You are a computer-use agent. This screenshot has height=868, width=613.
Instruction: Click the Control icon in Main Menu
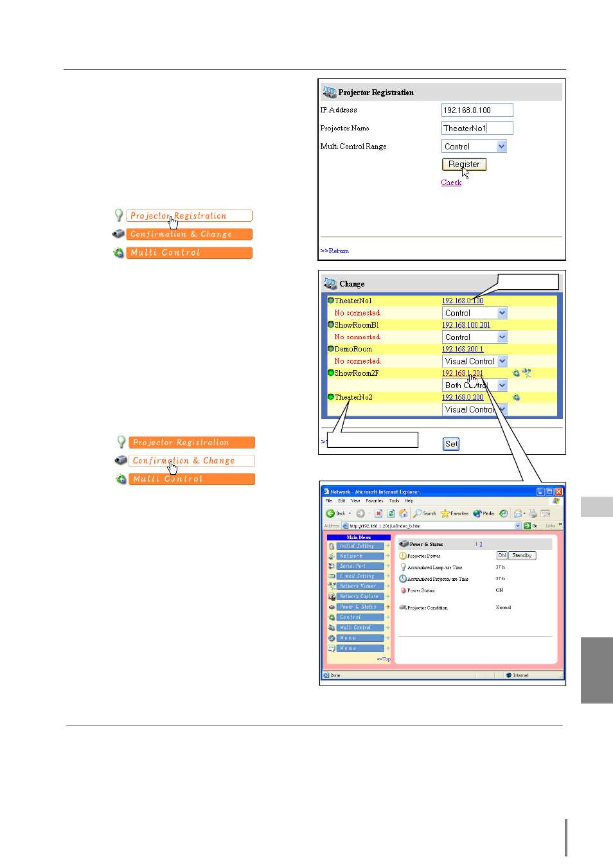(x=332, y=617)
